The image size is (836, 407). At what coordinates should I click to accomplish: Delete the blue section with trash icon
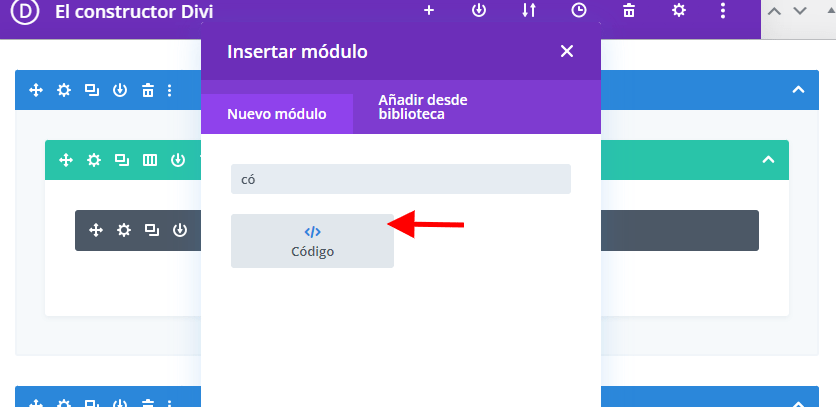pyautogui.click(x=148, y=90)
